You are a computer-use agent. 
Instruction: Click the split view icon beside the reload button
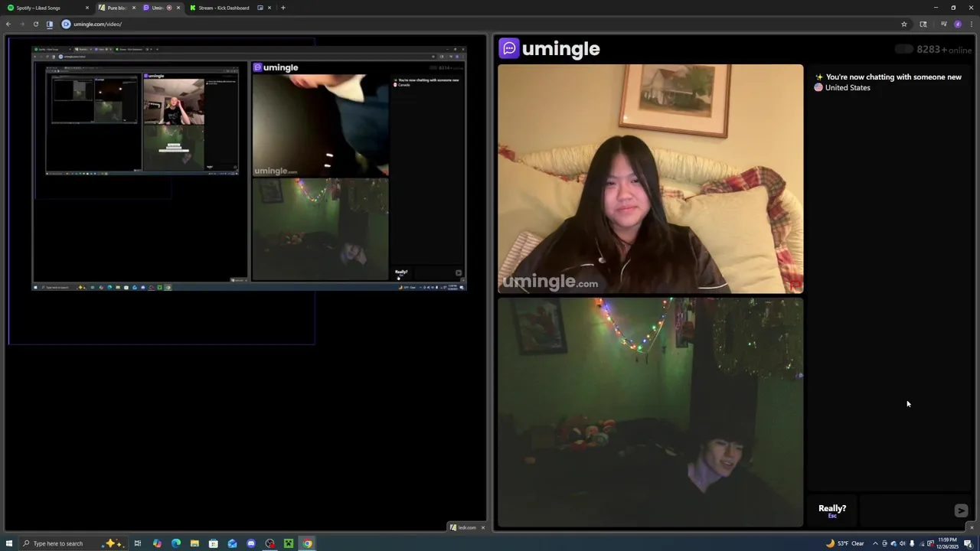(x=50, y=24)
